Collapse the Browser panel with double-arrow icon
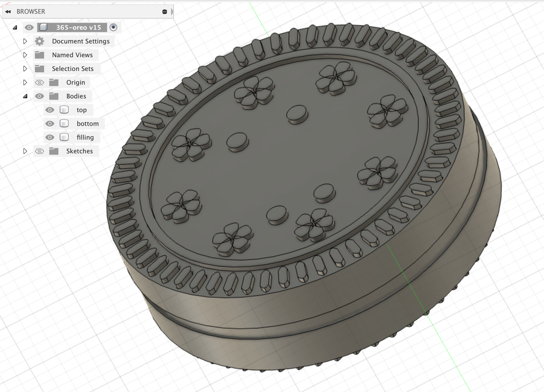The width and height of the screenshot is (544, 392). (8, 12)
